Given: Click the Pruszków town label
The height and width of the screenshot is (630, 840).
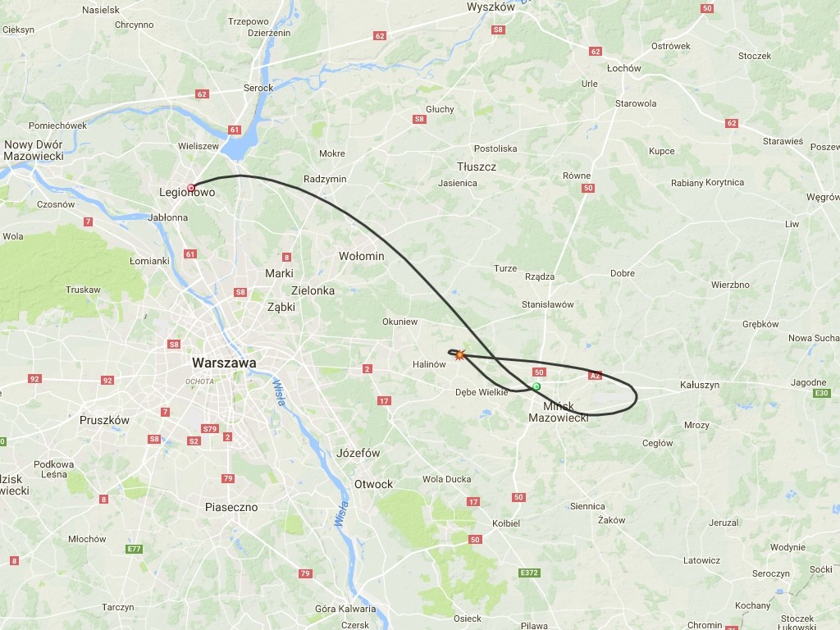Looking at the screenshot, I should pos(104,420).
